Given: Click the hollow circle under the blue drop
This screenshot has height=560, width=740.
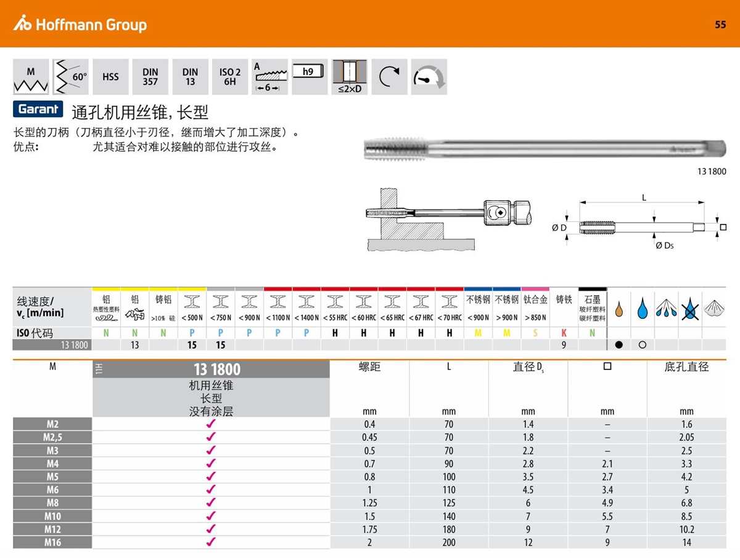Looking at the screenshot, I should tap(643, 345).
